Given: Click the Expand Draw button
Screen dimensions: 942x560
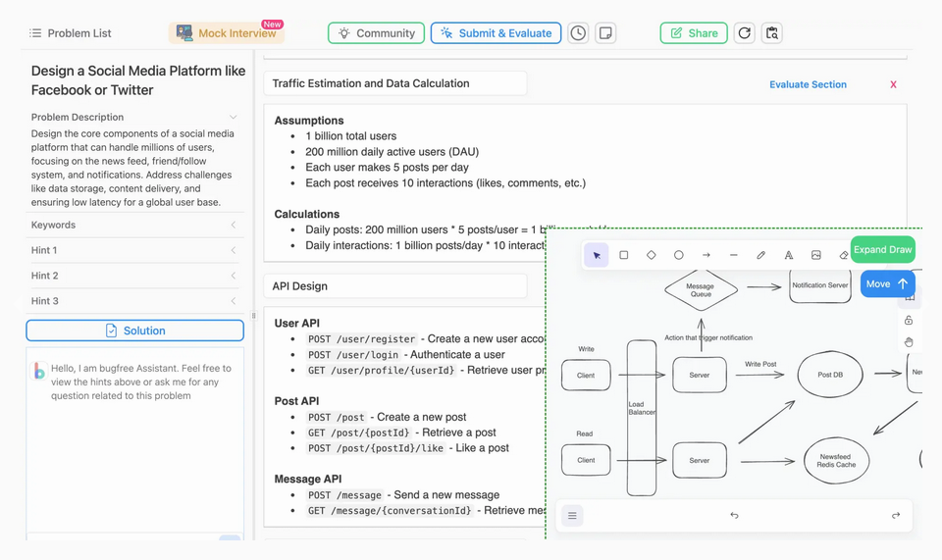Looking at the screenshot, I should tap(882, 250).
